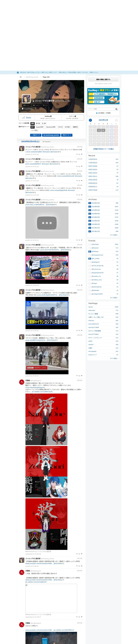Viewport: 138px width, 644px height.
Task: Like the 大満足みかん tweet
Action: coord(82,166)
